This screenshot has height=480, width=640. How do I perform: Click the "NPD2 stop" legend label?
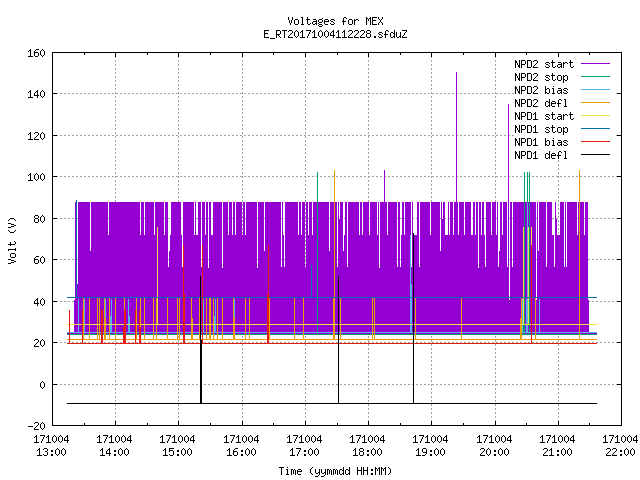click(541, 77)
